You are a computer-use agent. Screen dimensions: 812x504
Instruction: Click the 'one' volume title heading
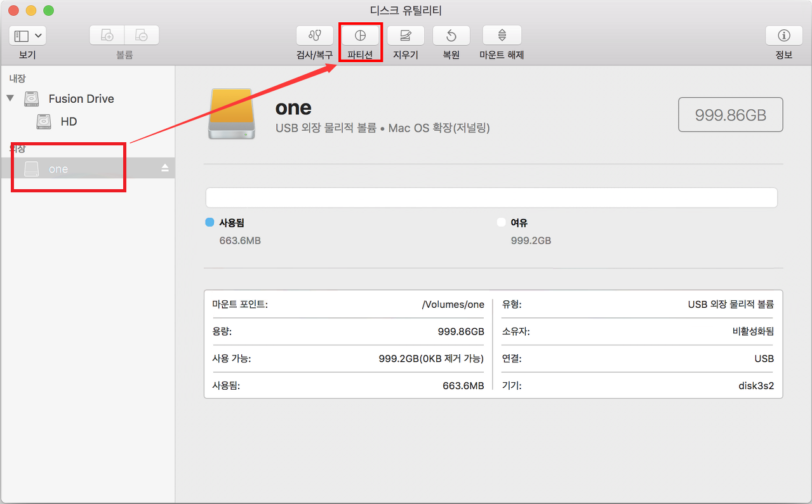pos(293,107)
